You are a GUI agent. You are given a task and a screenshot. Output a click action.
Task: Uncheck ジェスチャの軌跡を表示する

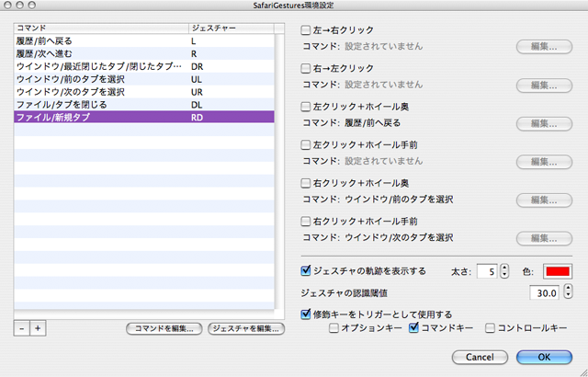click(306, 270)
